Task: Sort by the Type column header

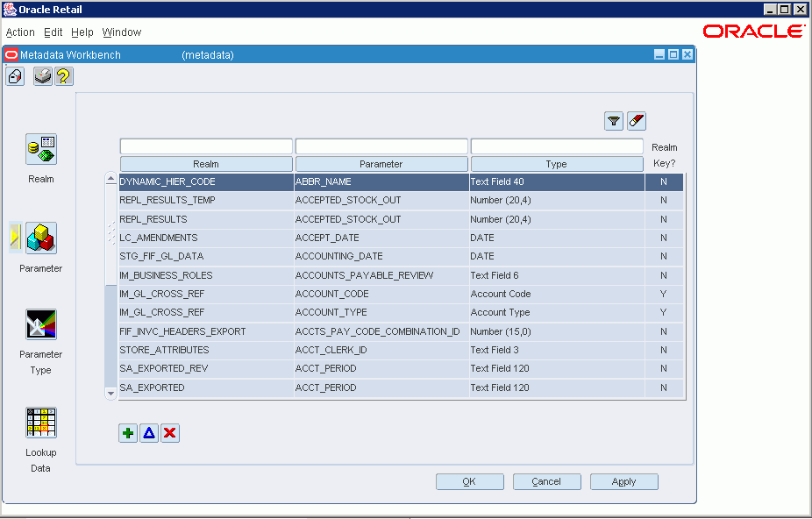Action: tap(557, 164)
